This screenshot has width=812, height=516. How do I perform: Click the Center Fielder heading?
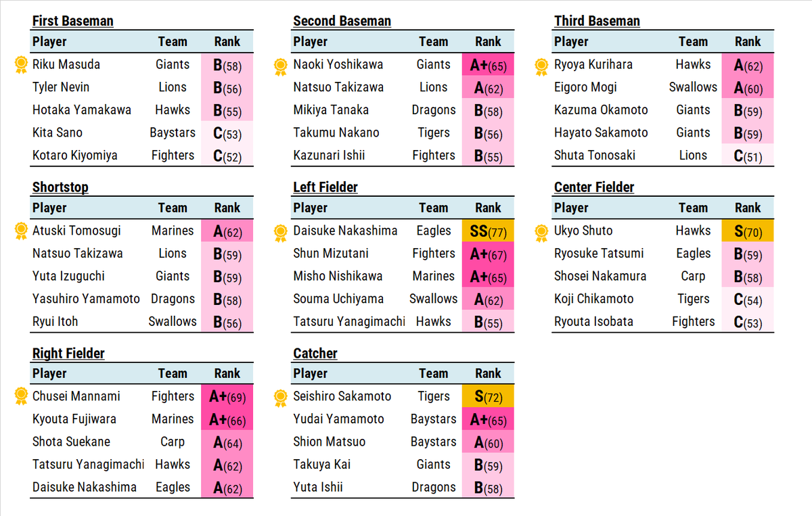pyautogui.click(x=593, y=187)
